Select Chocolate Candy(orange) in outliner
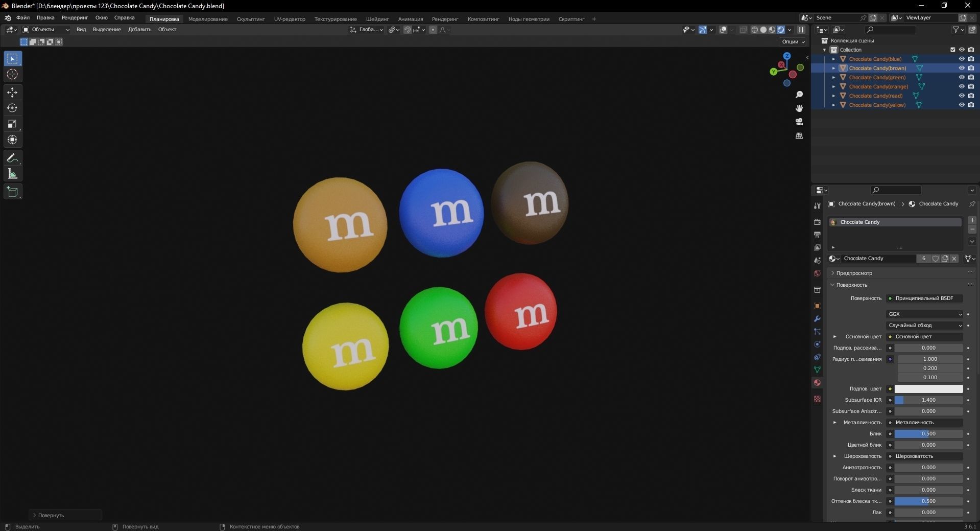The image size is (980, 531). (878, 86)
